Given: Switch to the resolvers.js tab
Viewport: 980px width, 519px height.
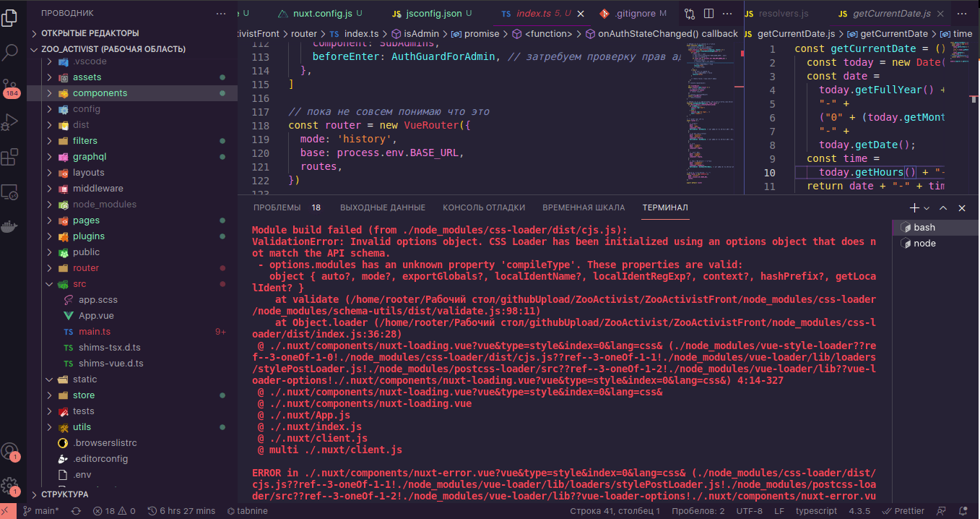Looking at the screenshot, I should [x=785, y=14].
